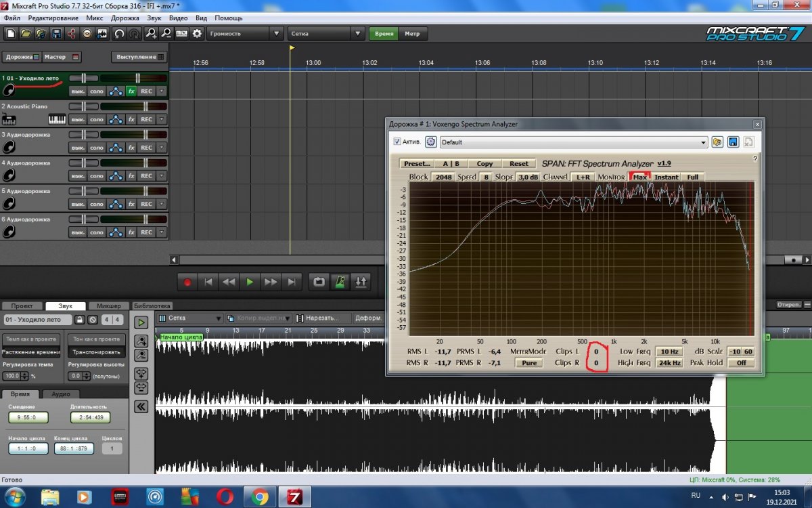
Task: Open the Громкость dropdown in the toolbar
Action: [x=245, y=33]
